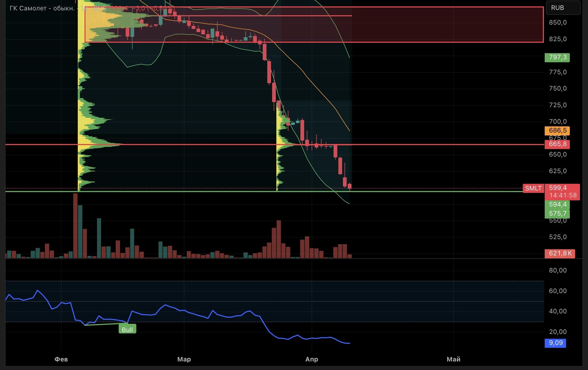Click the Апр month label on time axis
Image resolution: width=588 pixels, height=370 pixels.
(x=312, y=359)
